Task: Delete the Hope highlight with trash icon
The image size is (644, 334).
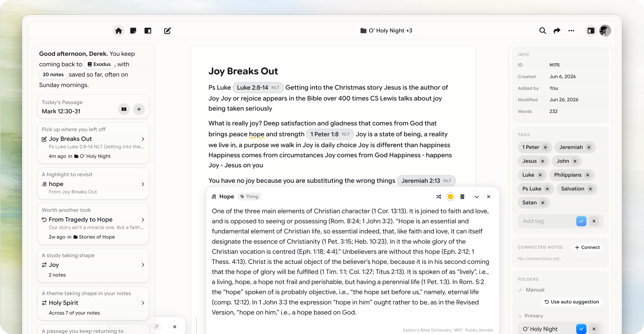Action: coord(462,197)
